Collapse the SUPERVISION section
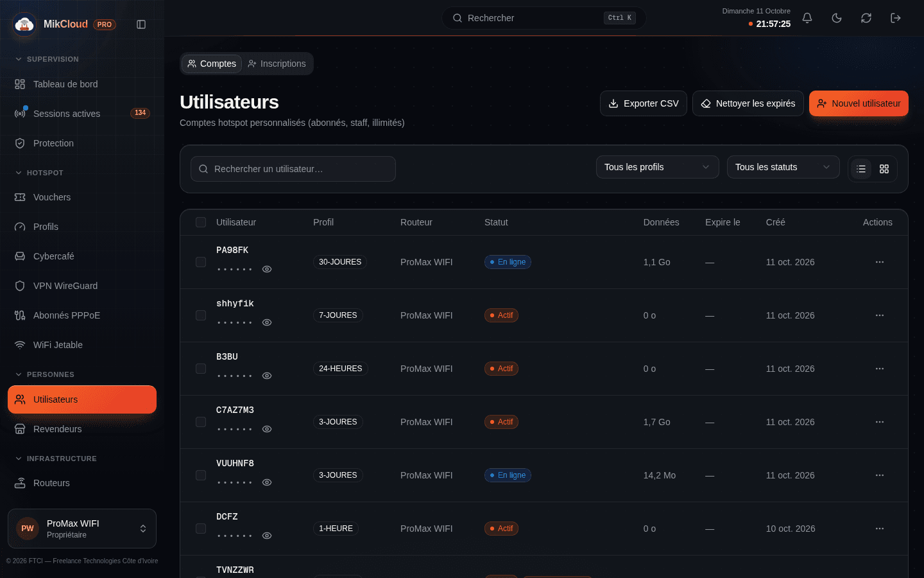The width and height of the screenshot is (924, 578). tap(47, 59)
